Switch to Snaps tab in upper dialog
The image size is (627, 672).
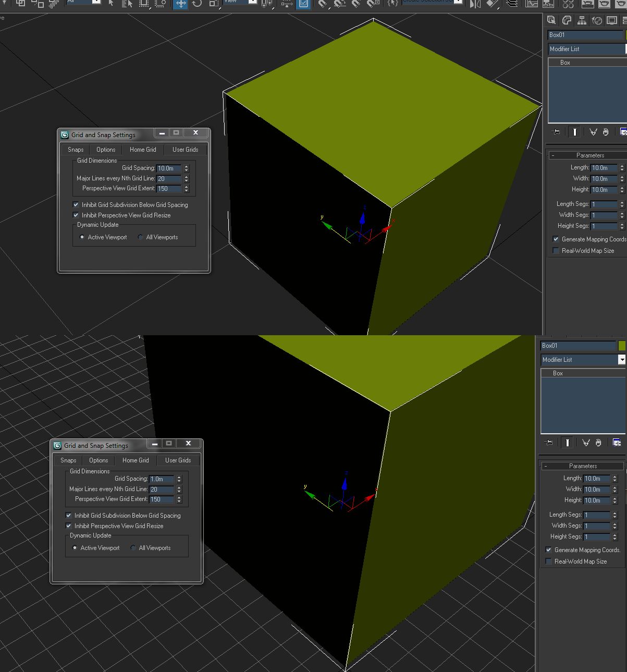point(76,150)
